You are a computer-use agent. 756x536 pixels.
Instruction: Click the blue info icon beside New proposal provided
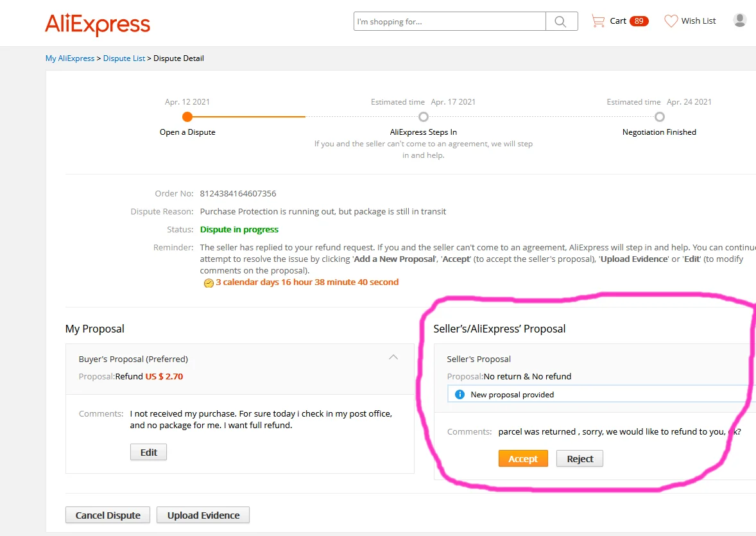460,395
